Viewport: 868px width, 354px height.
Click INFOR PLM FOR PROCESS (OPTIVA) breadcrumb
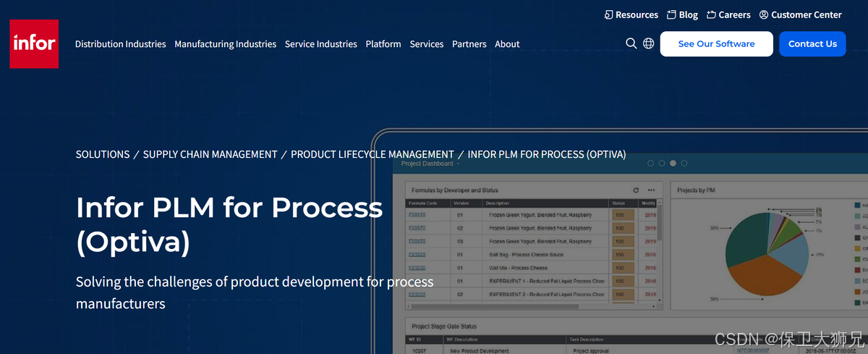tap(547, 154)
